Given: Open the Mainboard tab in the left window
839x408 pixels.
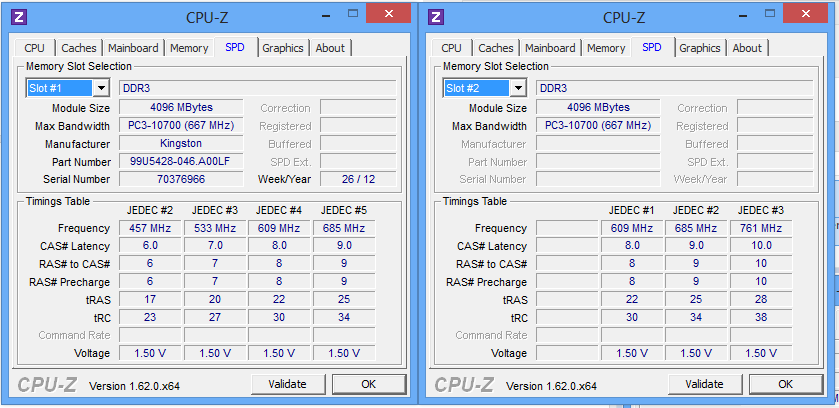Looking at the screenshot, I should [x=133, y=48].
